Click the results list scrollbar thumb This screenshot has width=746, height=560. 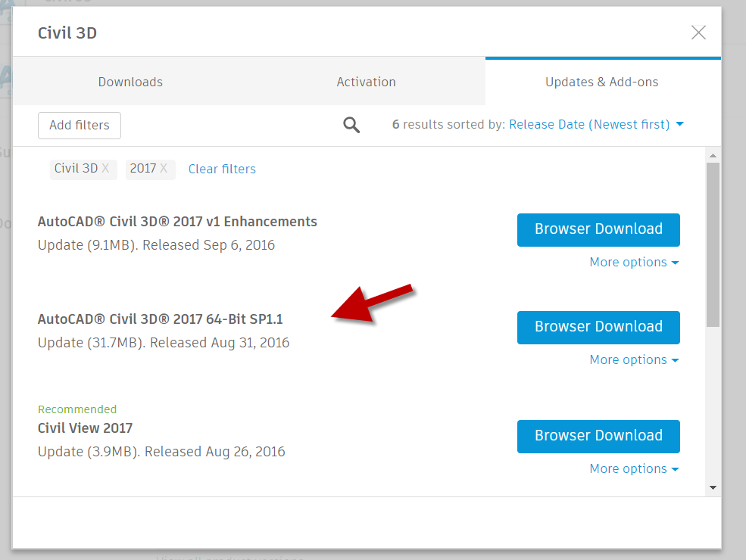[x=713, y=245]
